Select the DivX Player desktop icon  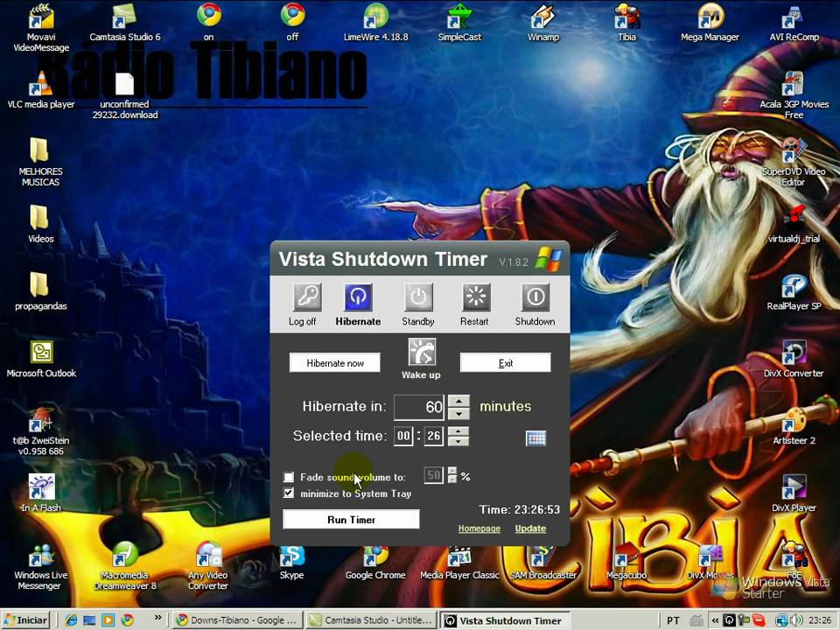tap(794, 493)
